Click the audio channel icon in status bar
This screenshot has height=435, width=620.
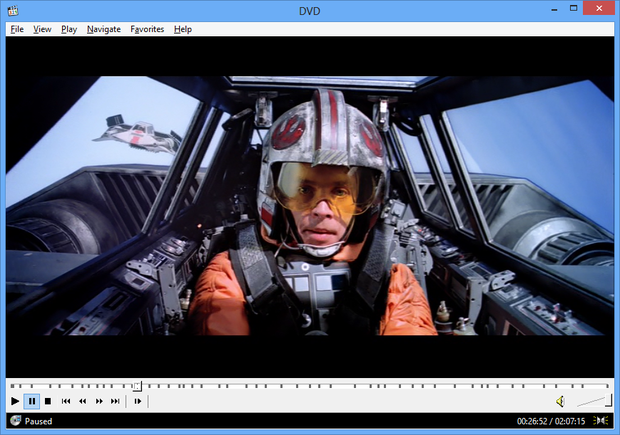(601, 420)
